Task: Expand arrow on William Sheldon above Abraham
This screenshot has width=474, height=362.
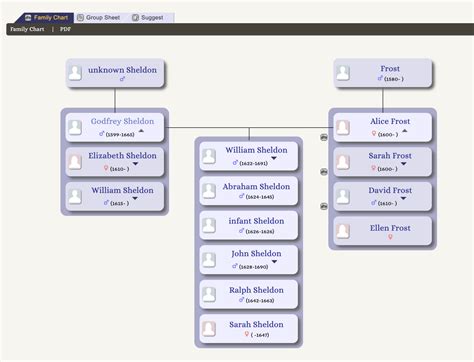Action: (x=274, y=158)
